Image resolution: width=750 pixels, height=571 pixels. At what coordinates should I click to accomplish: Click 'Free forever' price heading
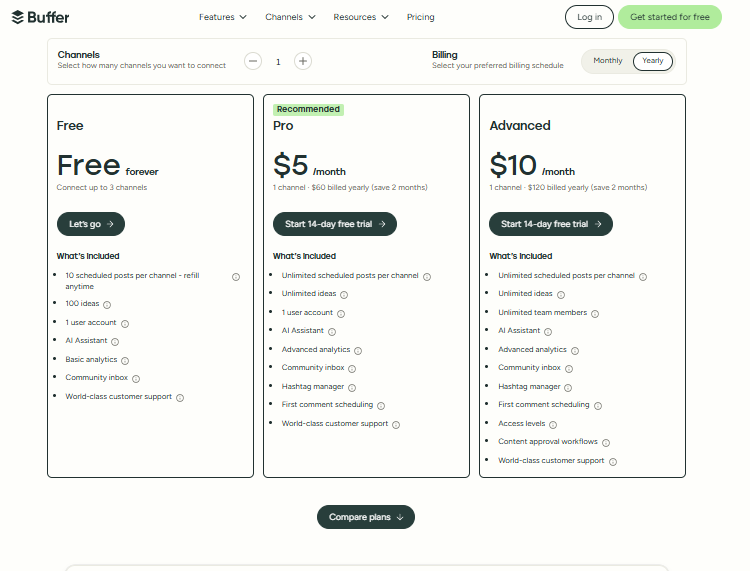tap(108, 165)
